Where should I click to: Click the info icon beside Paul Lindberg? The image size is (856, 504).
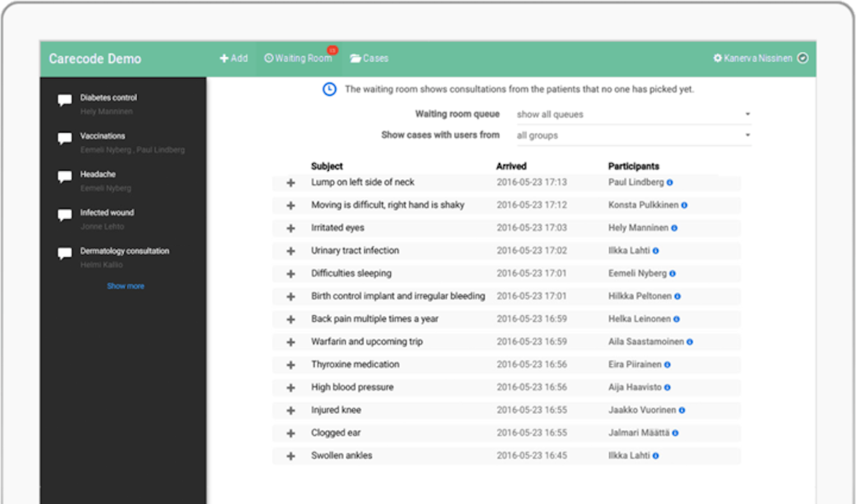(669, 183)
